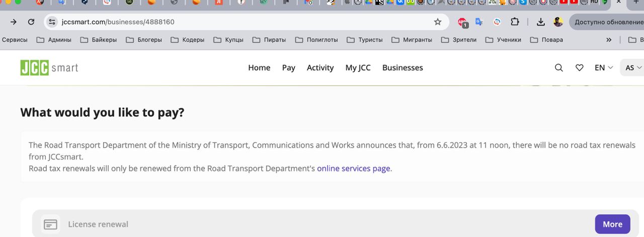Click the Chrome profile avatar
The width and height of the screenshot is (644, 237).
558,22
